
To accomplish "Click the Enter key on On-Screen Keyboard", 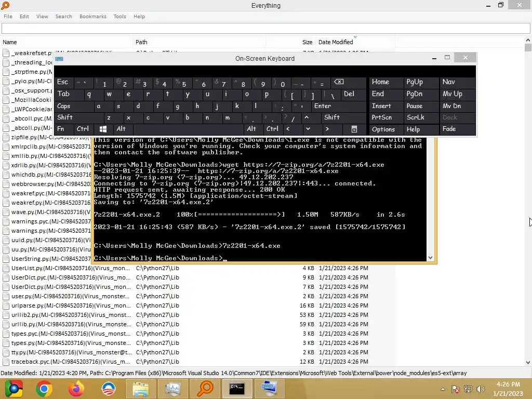I will click(339, 106).
